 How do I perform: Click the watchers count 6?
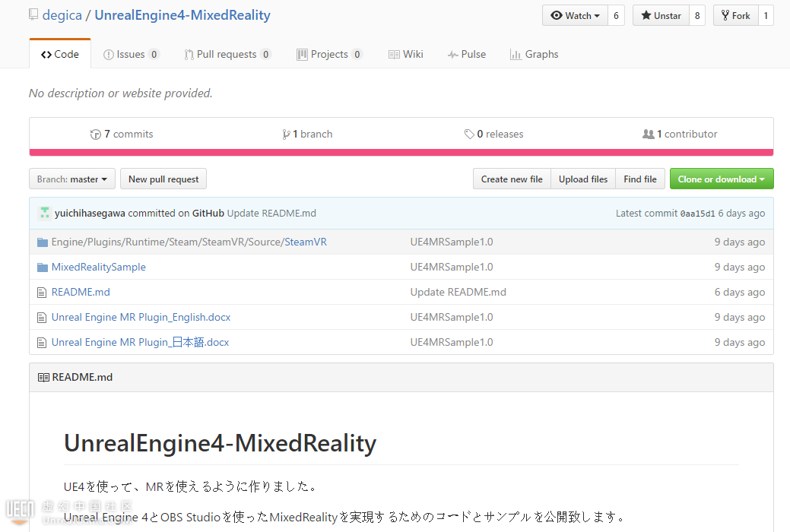pyautogui.click(x=616, y=16)
